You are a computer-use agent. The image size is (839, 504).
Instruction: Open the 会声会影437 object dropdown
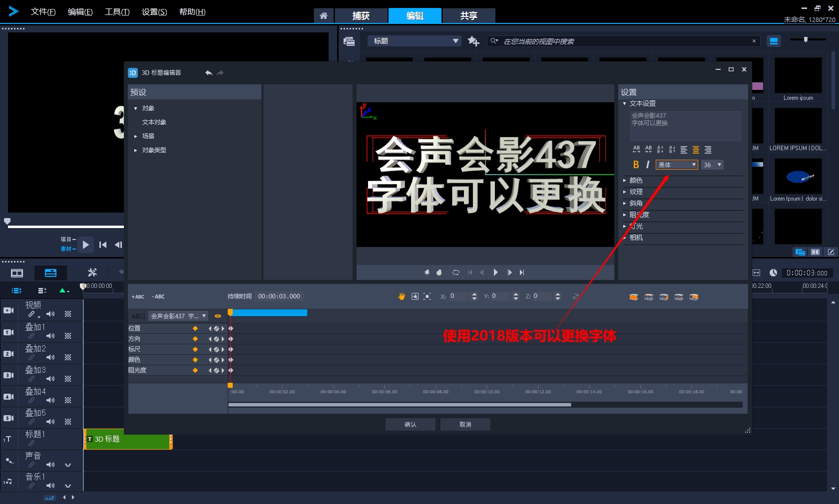click(178, 316)
